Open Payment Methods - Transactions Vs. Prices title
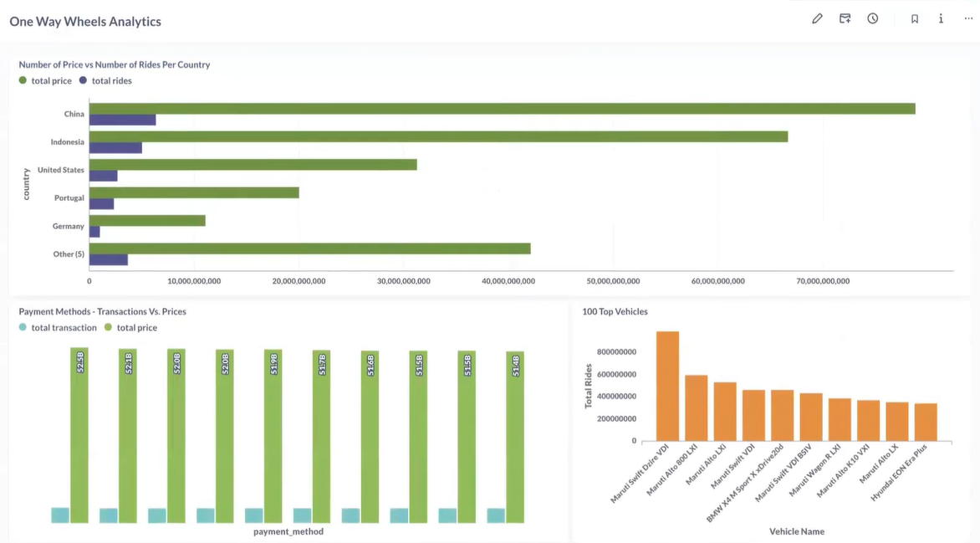 click(103, 311)
